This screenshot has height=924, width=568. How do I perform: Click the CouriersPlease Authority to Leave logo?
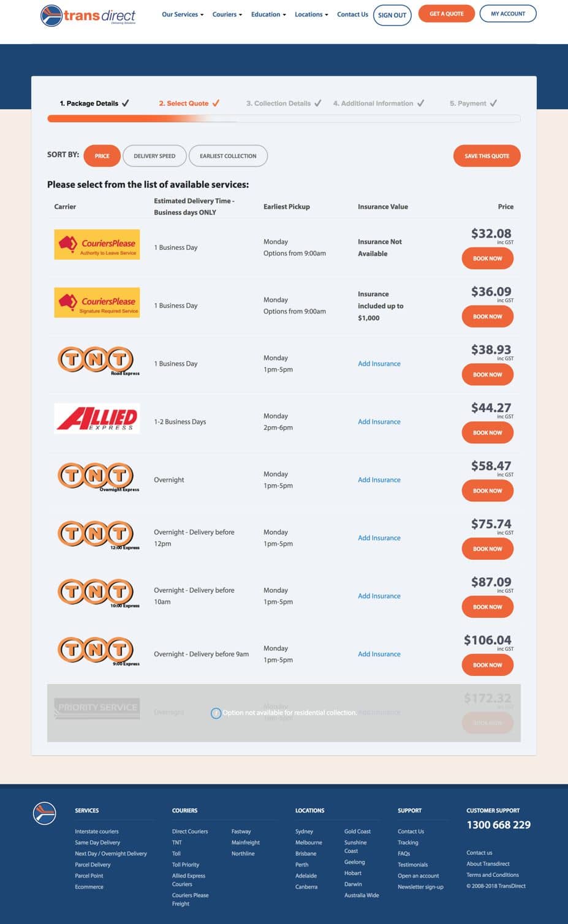(97, 244)
